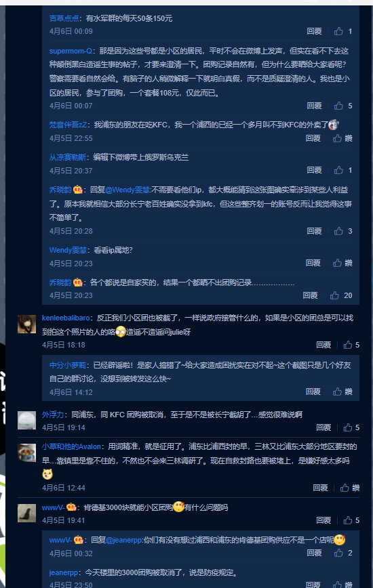Open kenleebalibaro's avatar thumbnail

[x=26, y=324]
